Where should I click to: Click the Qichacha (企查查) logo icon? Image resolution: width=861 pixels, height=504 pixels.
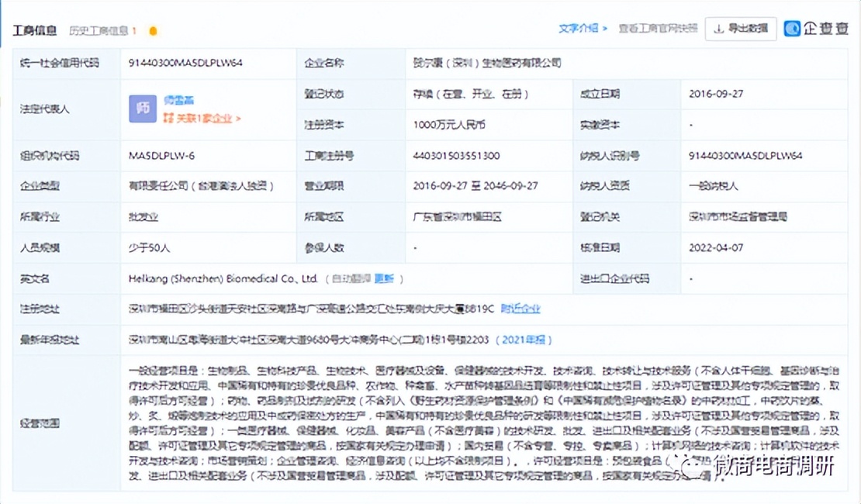click(792, 28)
